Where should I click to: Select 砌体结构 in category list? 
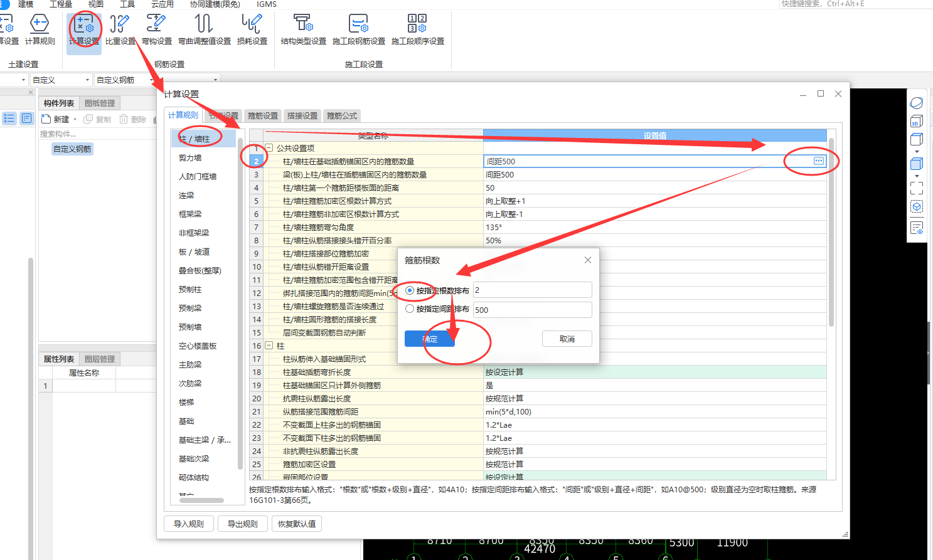point(194,478)
